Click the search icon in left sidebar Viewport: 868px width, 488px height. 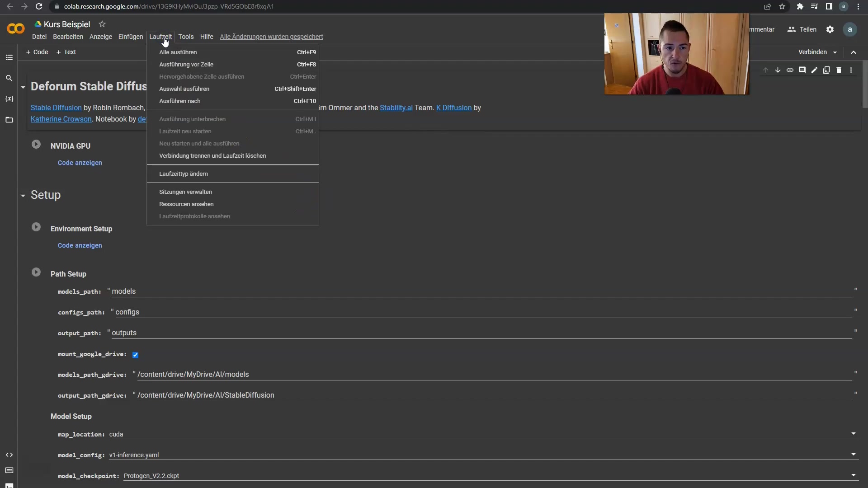tap(9, 78)
